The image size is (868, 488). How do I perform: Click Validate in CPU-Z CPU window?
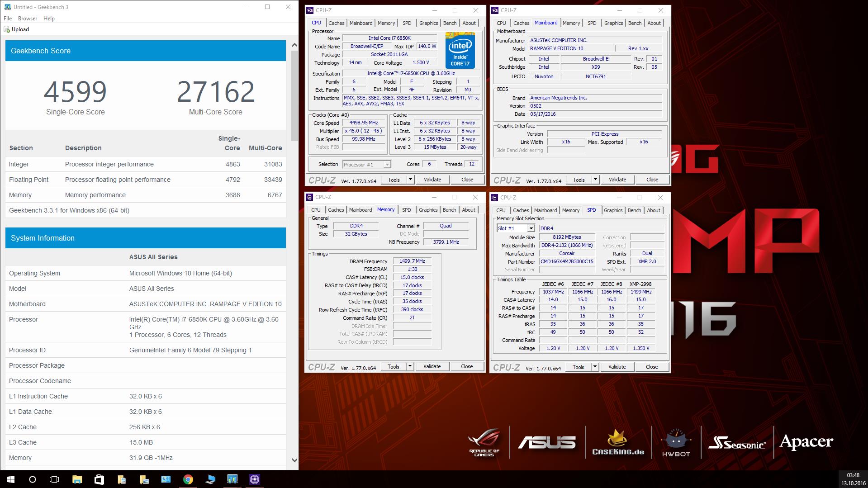tap(432, 180)
